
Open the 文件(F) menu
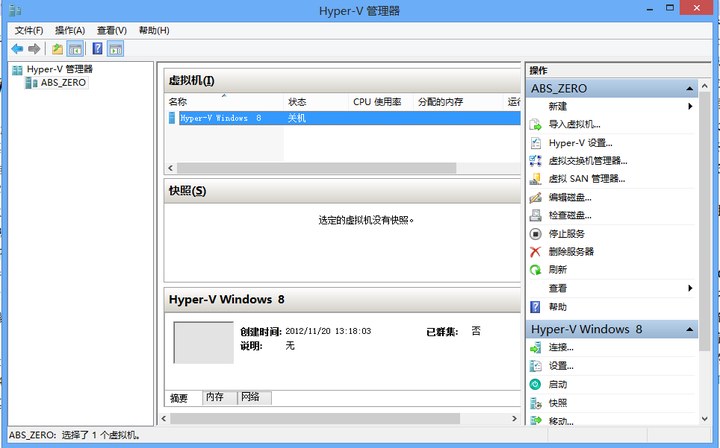[x=29, y=30]
